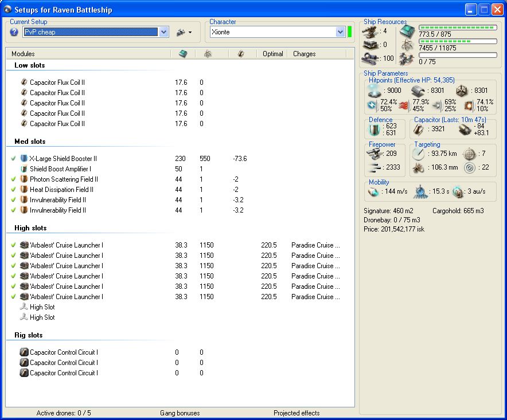The width and height of the screenshot is (507, 420).
Task: Open the Current Setup dropdown arrow
Action: pos(164,32)
